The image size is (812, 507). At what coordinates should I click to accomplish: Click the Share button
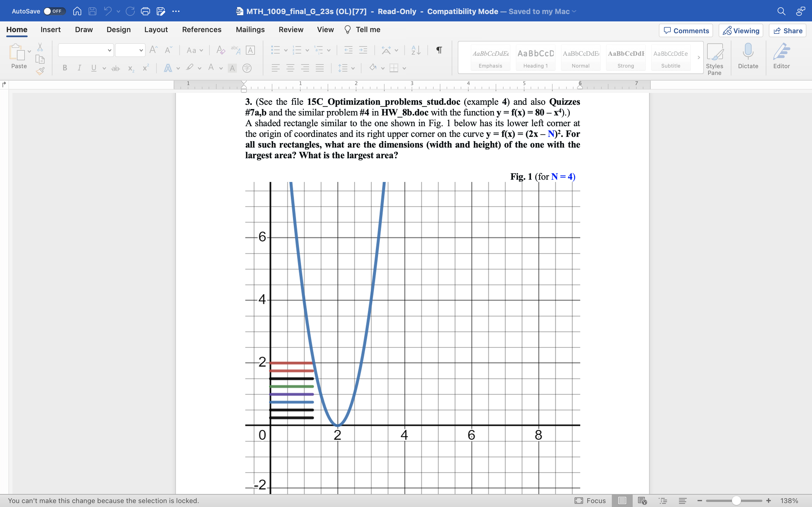click(x=787, y=30)
